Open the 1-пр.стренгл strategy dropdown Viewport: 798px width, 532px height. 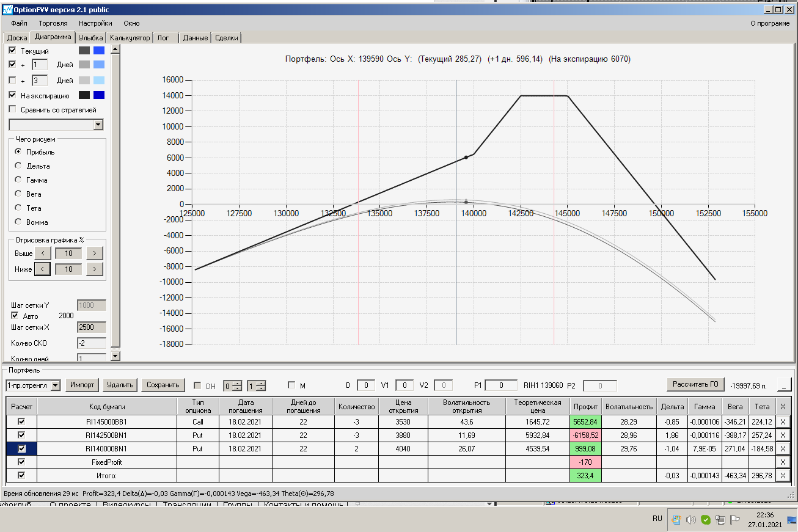56,385
